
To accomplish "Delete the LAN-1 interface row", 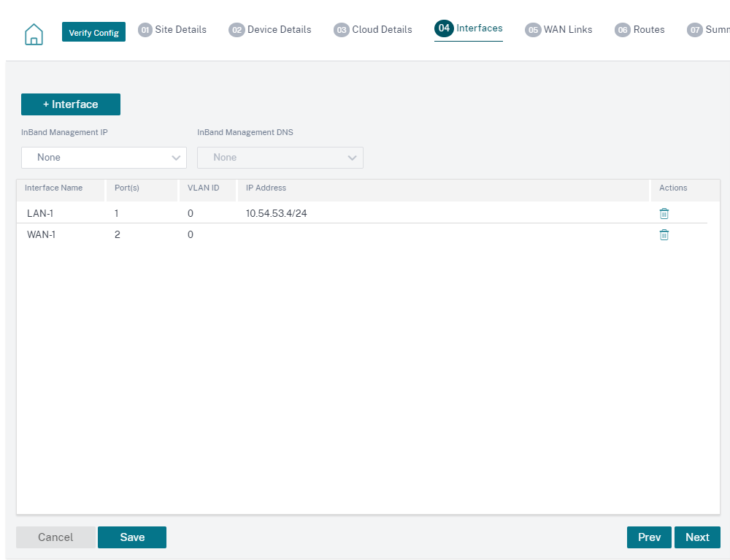I will pos(664,214).
